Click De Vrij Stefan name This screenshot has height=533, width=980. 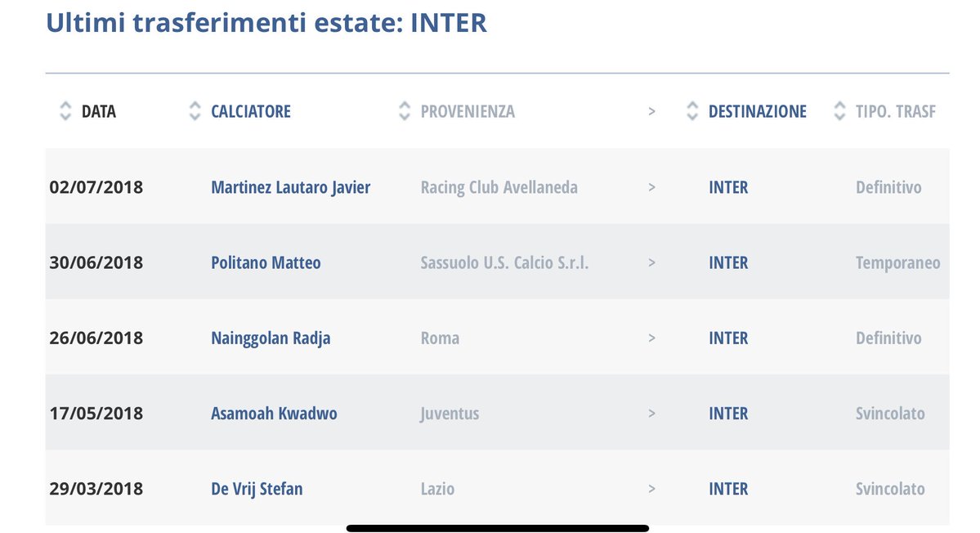pos(257,489)
